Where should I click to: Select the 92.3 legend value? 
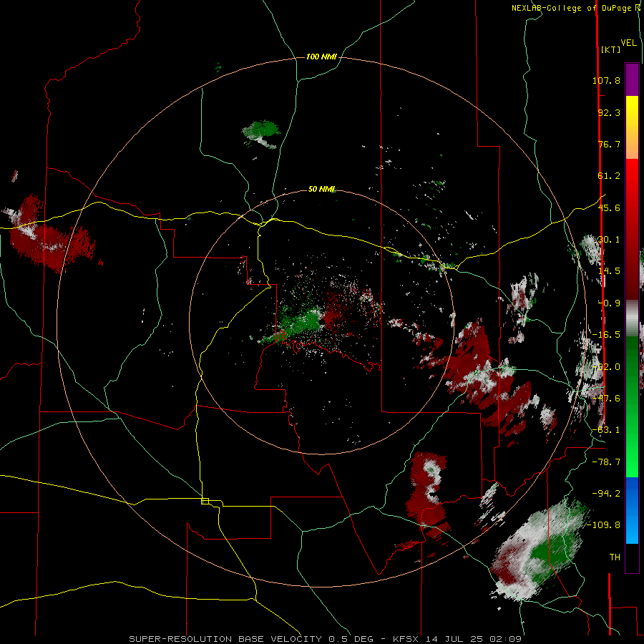click(x=609, y=112)
